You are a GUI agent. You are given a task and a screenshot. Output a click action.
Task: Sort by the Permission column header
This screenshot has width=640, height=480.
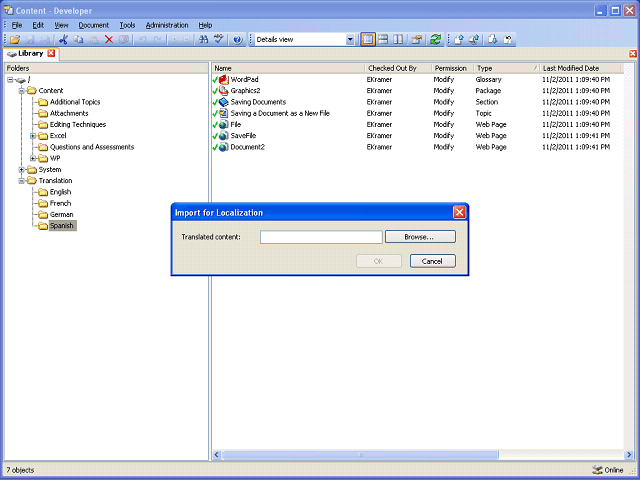452,68
